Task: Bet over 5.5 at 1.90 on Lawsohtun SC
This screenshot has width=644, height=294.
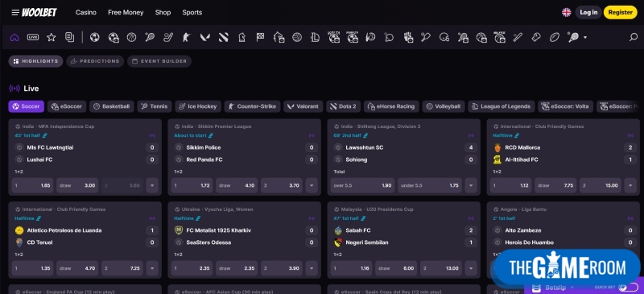Action: coord(363,185)
